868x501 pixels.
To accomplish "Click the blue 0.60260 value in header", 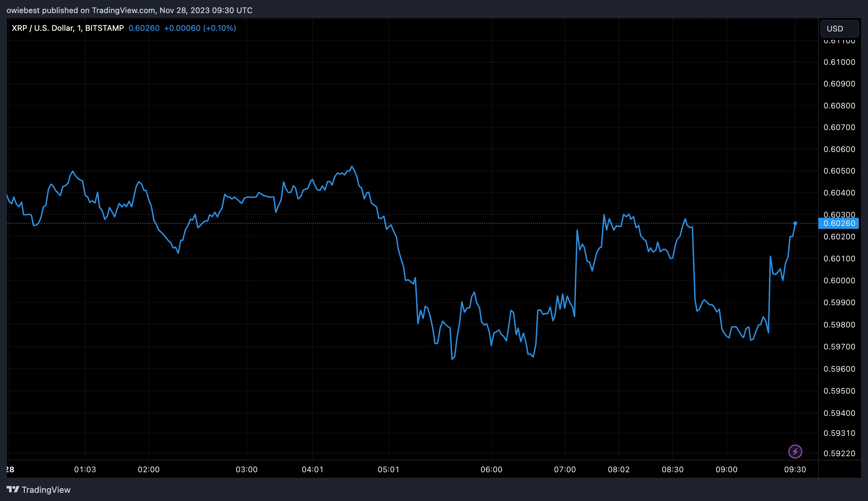I will pos(144,28).
